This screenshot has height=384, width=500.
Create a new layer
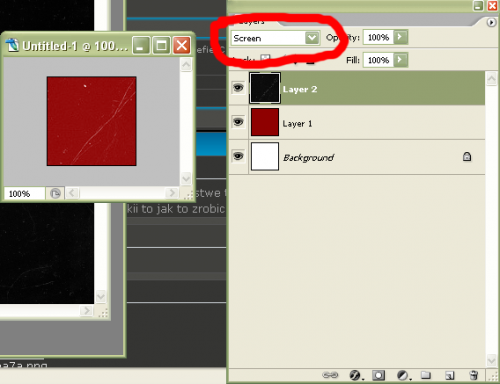(450, 376)
